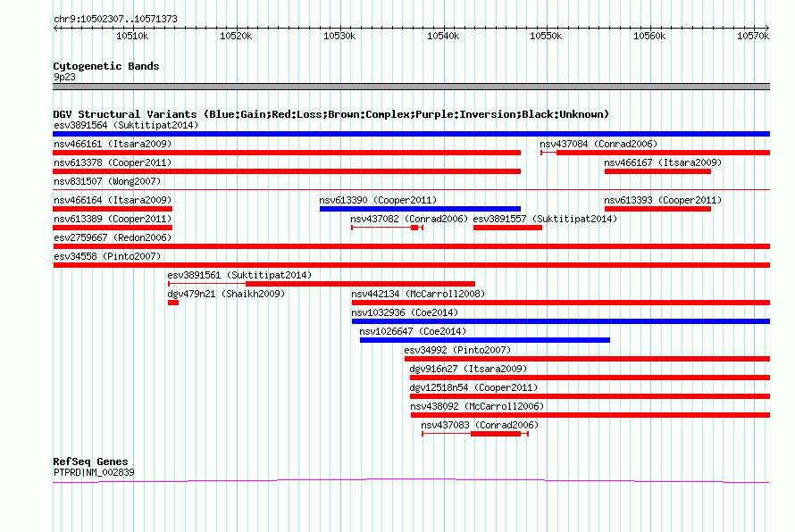Click the red bar under nsv466167
The height and width of the screenshot is (532, 795).
(x=657, y=171)
